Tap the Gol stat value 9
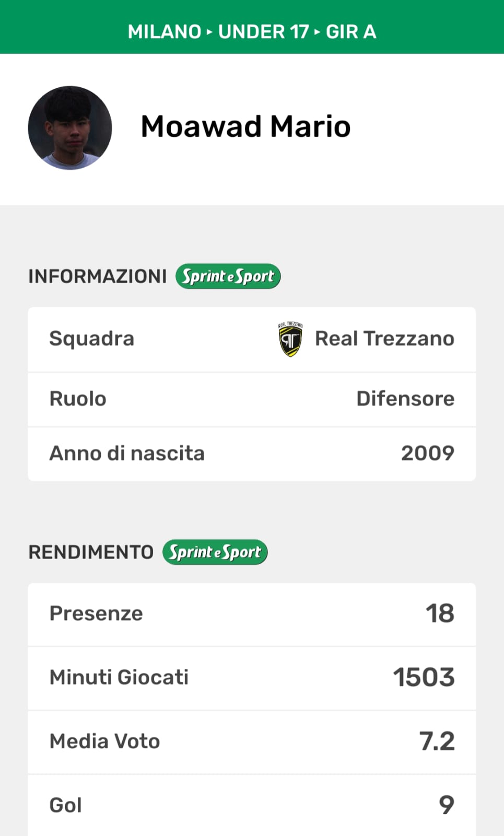Viewport: 504px width, 836px height. 446,805
